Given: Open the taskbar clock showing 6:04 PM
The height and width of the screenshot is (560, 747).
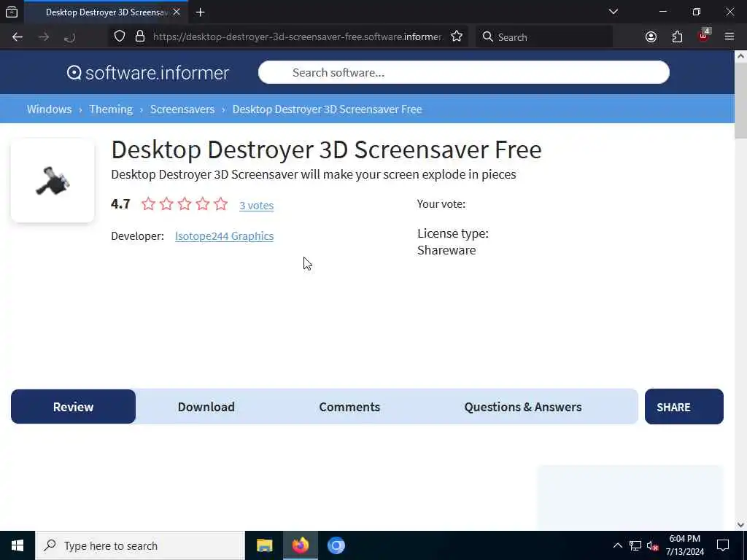Looking at the screenshot, I should (x=684, y=545).
